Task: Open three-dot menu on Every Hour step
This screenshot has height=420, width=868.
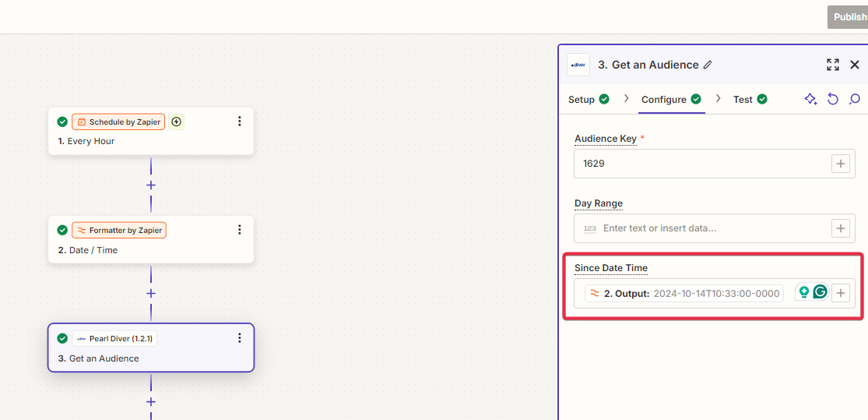Action: coord(240,121)
